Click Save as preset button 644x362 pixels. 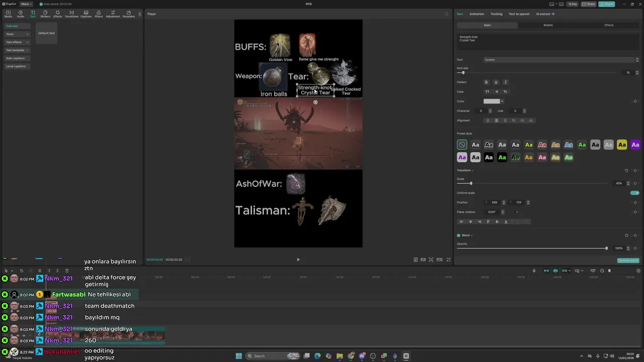click(628, 260)
